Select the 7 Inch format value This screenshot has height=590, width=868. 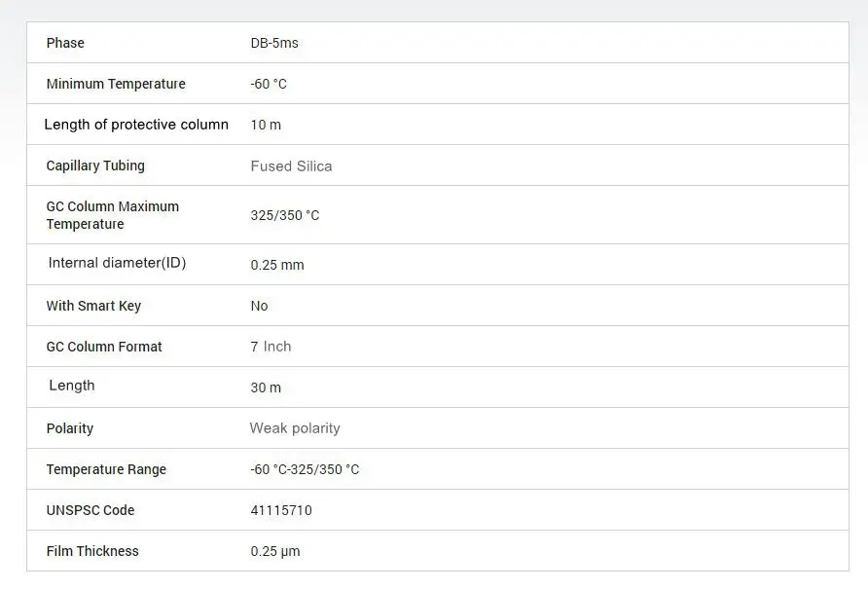click(271, 347)
